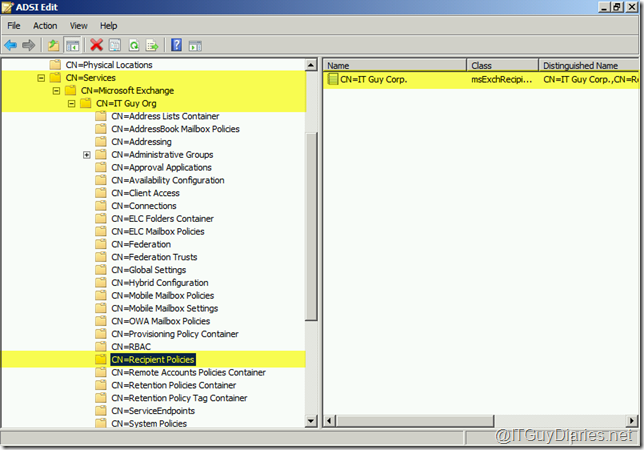Click the CN=IT Guy Corp. object icon
This screenshot has height=450, width=644.
tap(333, 79)
